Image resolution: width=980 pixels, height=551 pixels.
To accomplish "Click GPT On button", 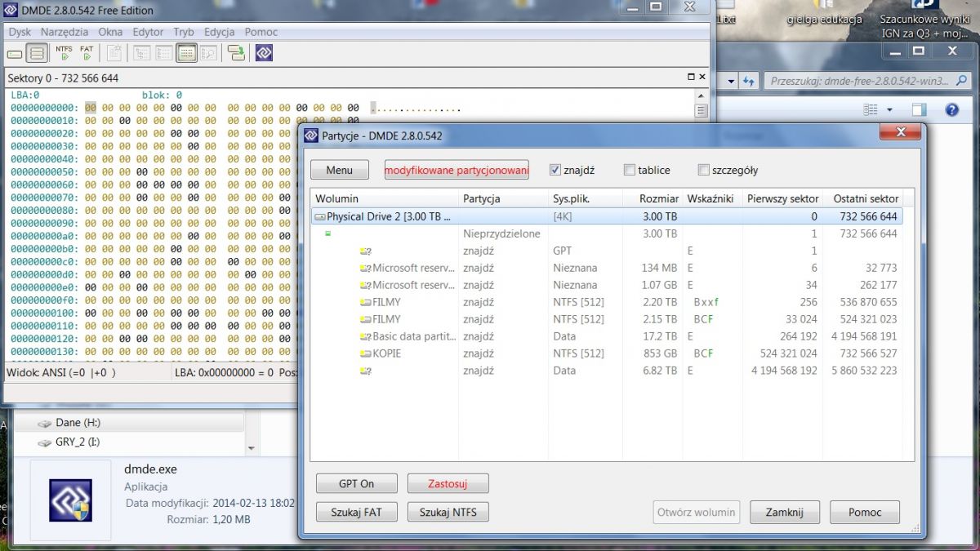I will tap(356, 483).
